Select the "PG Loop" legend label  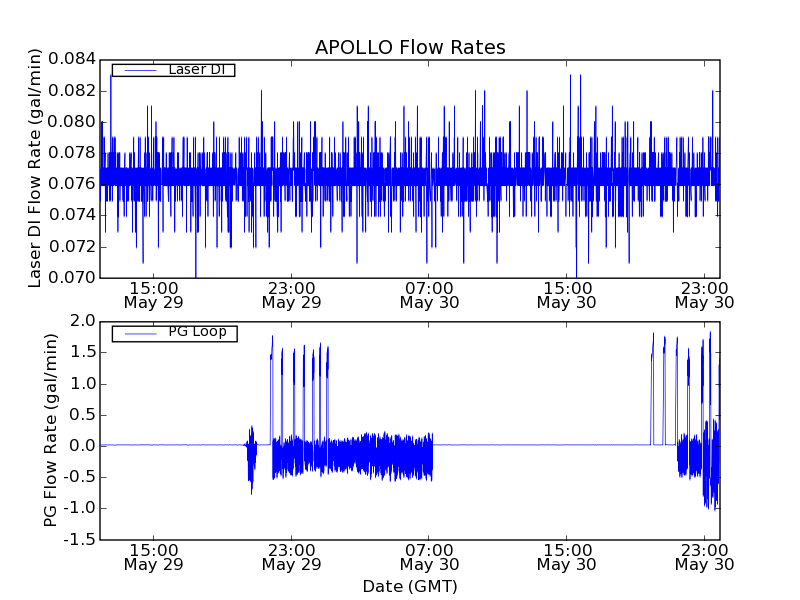pyautogui.click(x=197, y=332)
